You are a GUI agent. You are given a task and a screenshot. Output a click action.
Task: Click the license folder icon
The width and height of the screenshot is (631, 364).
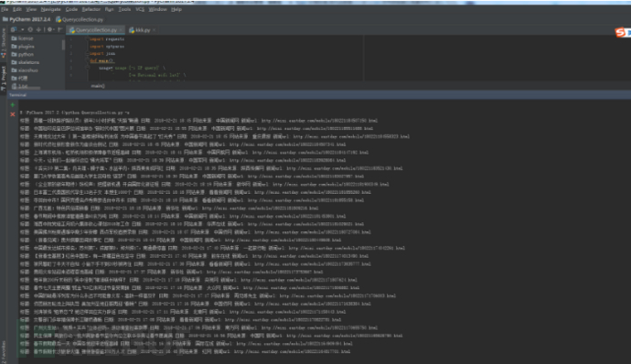[14, 38]
